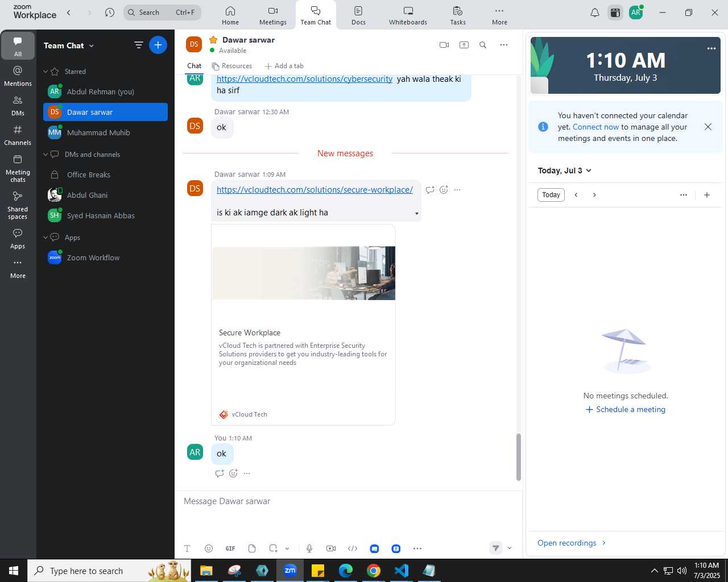
Task: Open the Office Breaks channel
Action: 105,174
